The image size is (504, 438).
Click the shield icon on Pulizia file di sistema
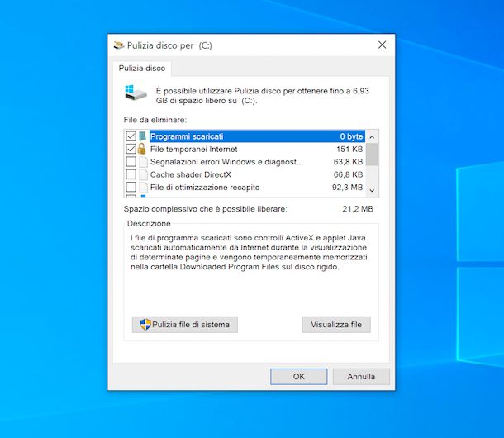[x=145, y=325]
